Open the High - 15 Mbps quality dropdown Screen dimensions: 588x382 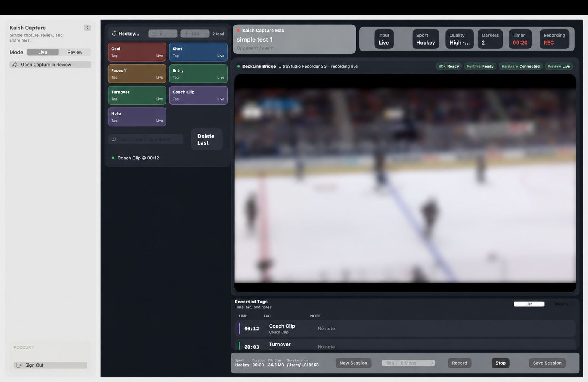click(408, 363)
